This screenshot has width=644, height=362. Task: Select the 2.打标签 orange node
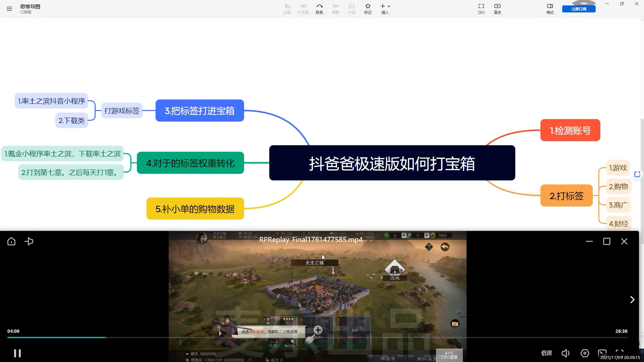tap(566, 196)
